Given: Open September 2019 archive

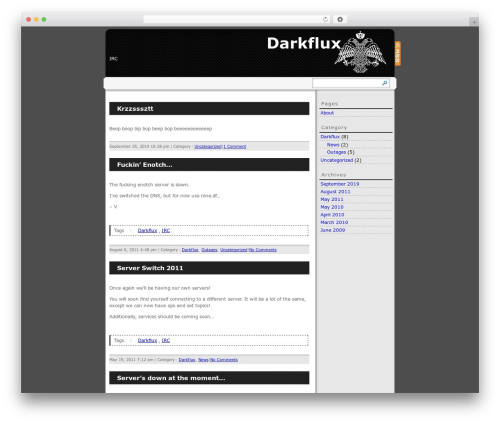Looking at the screenshot, I should (x=340, y=184).
